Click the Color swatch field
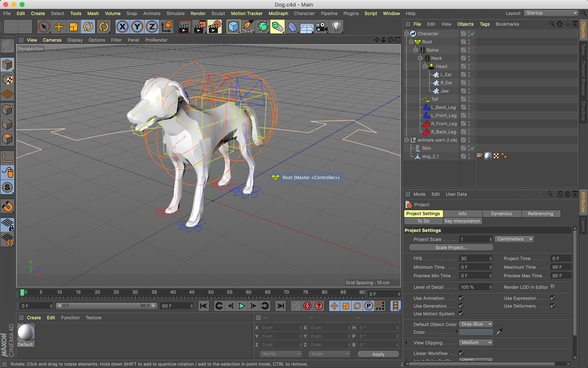This screenshot has height=368, width=588. pyautogui.click(x=476, y=332)
